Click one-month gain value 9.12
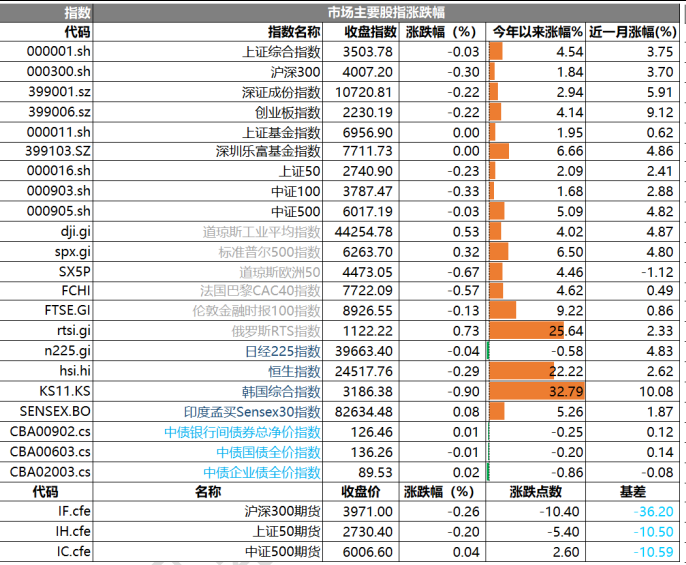Screen dimensions: 686x565 tap(632, 112)
